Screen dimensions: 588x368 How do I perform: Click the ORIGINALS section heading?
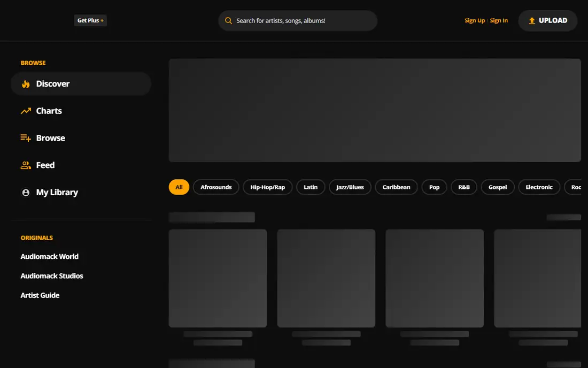coord(37,238)
